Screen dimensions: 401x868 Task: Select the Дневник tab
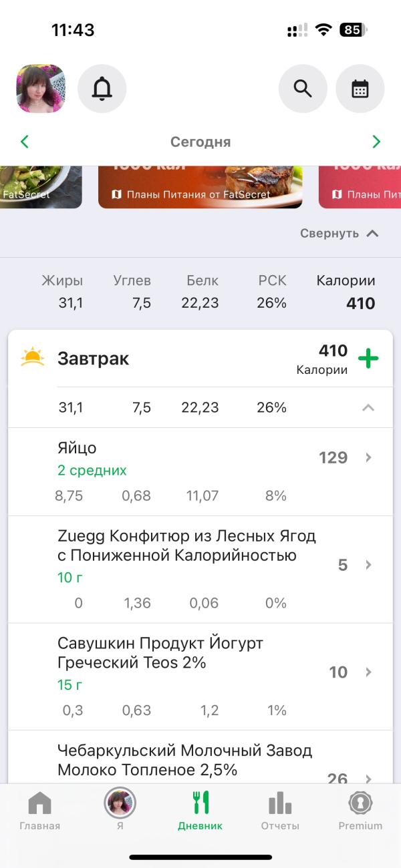pyautogui.click(x=200, y=811)
